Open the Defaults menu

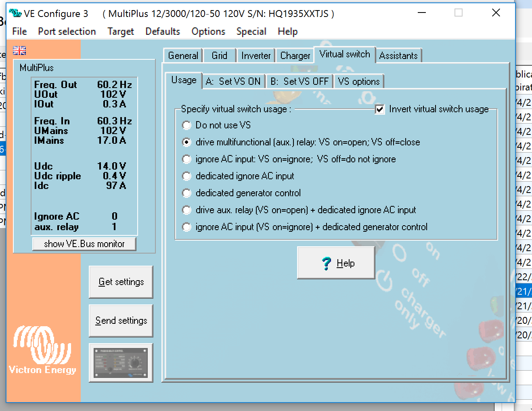(163, 31)
